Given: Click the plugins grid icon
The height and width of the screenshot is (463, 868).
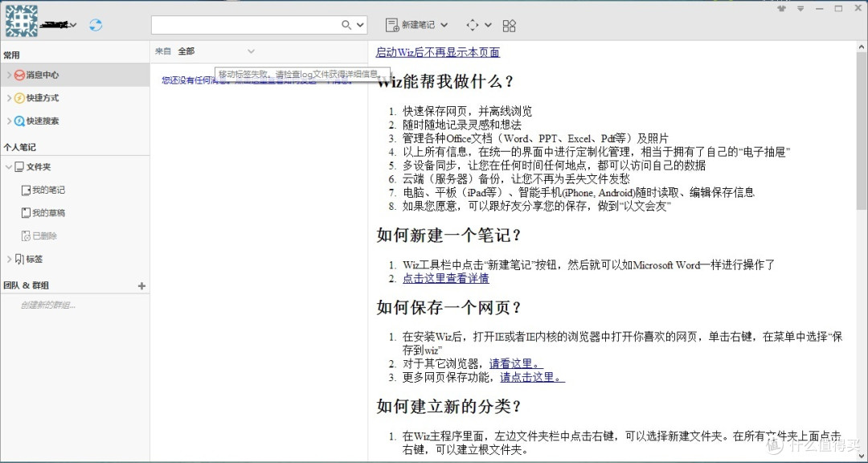Looking at the screenshot, I should point(510,26).
